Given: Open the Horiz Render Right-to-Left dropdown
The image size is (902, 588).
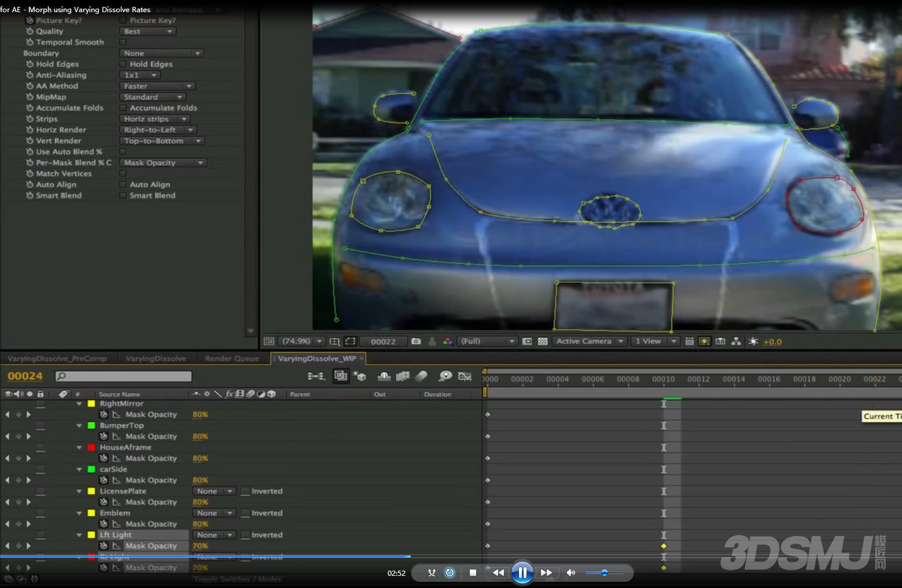Looking at the screenshot, I should 158,130.
